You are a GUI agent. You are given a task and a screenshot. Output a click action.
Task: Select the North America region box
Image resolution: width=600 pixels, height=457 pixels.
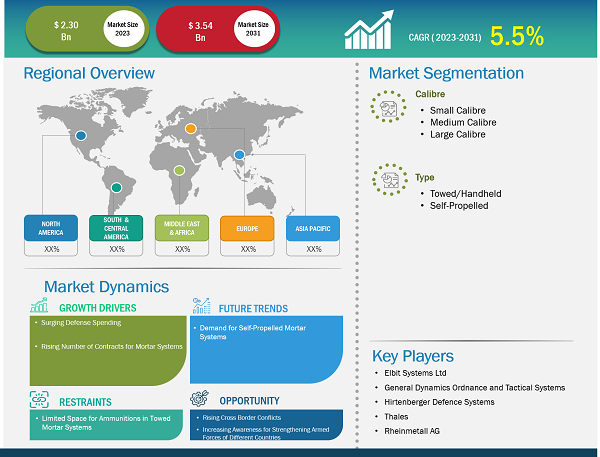coord(51,228)
